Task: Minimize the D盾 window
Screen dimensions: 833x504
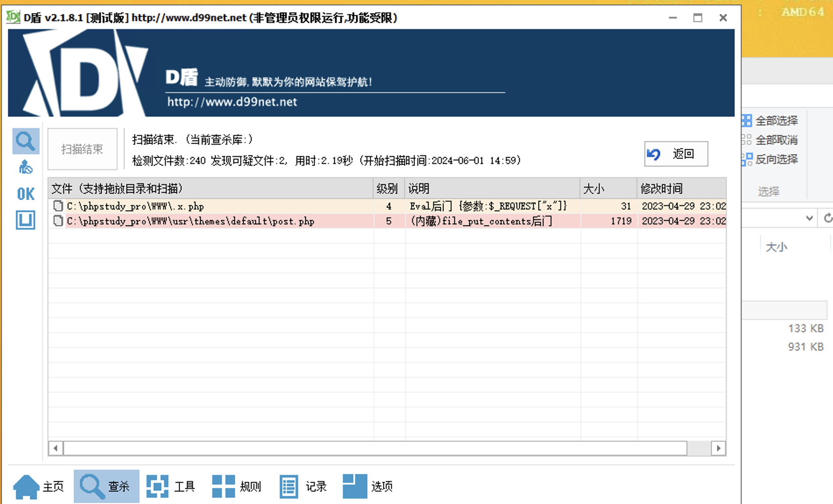Action: [x=673, y=18]
